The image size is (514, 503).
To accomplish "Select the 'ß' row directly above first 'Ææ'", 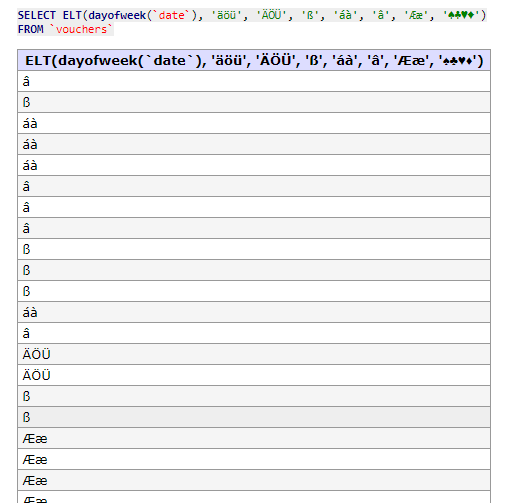I will [x=254, y=417].
